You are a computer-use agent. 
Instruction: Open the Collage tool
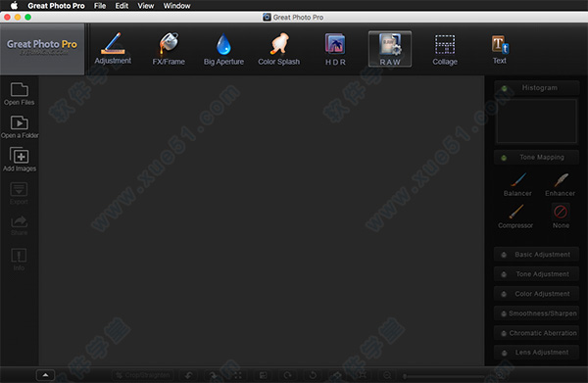(x=445, y=49)
